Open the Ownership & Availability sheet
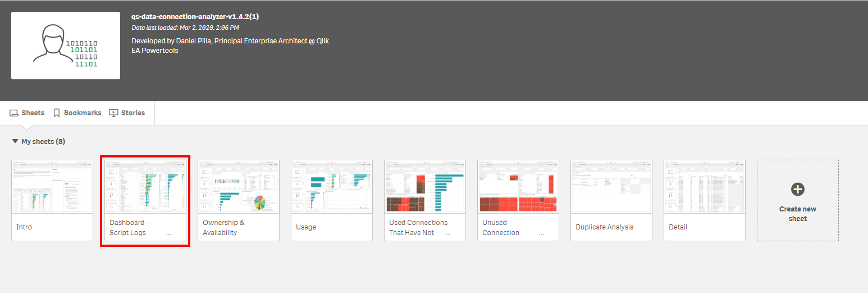868x293 pixels. pyautogui.click(x=239, y=187)
